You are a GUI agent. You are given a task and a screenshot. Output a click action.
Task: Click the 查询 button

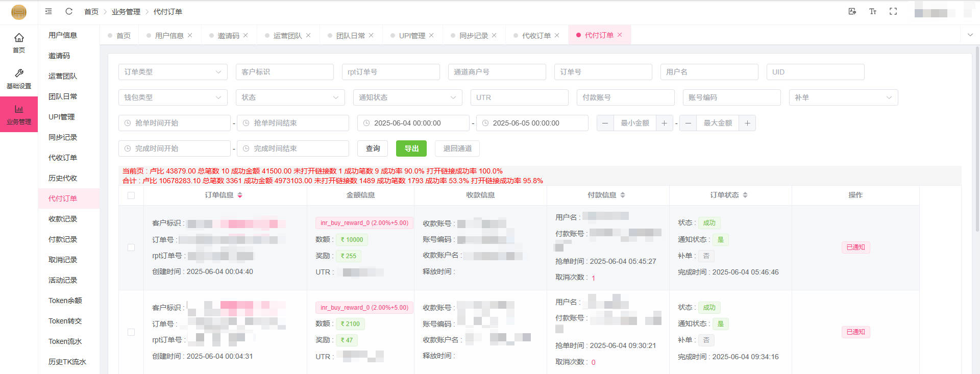tap(373, 148)
